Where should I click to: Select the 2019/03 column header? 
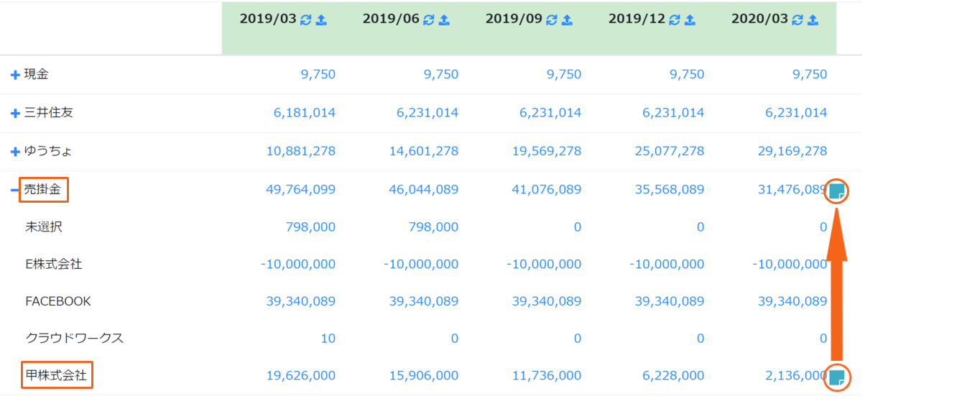point(267,19)
